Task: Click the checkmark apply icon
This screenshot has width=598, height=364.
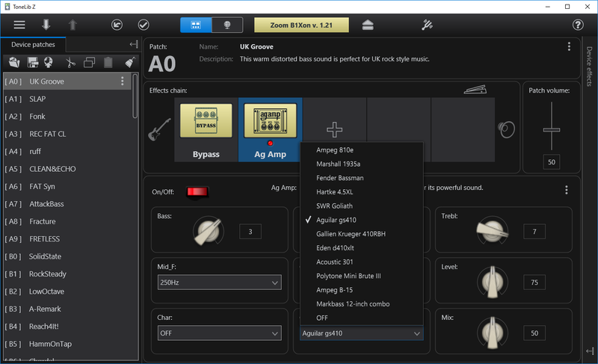Action: [x=144, y=25]
